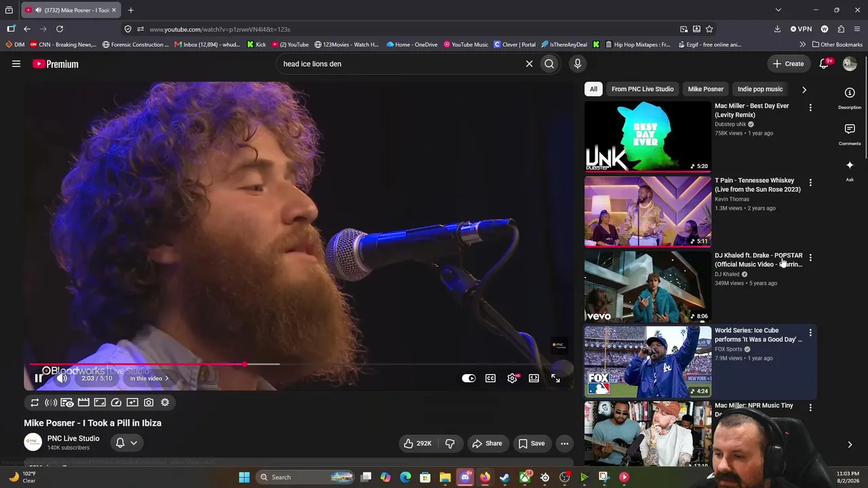Open YouTube notifications bell

tap(825, 64)
